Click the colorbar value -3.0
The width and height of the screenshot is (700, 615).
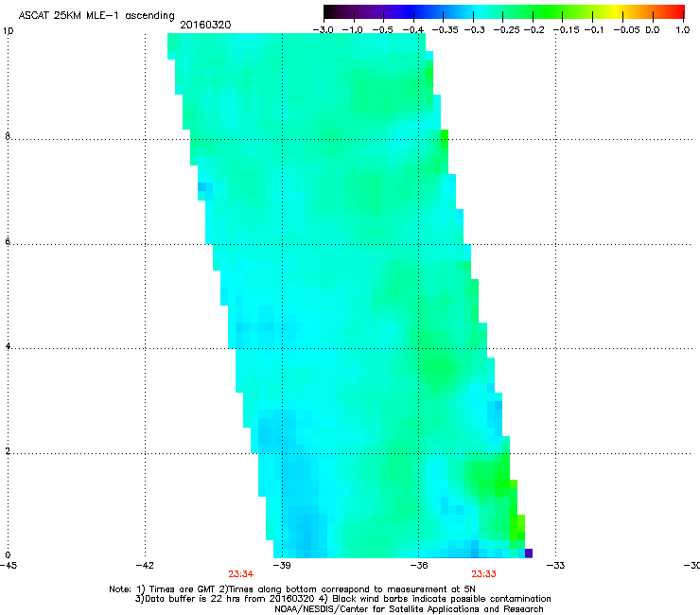[x=323, y=30]
